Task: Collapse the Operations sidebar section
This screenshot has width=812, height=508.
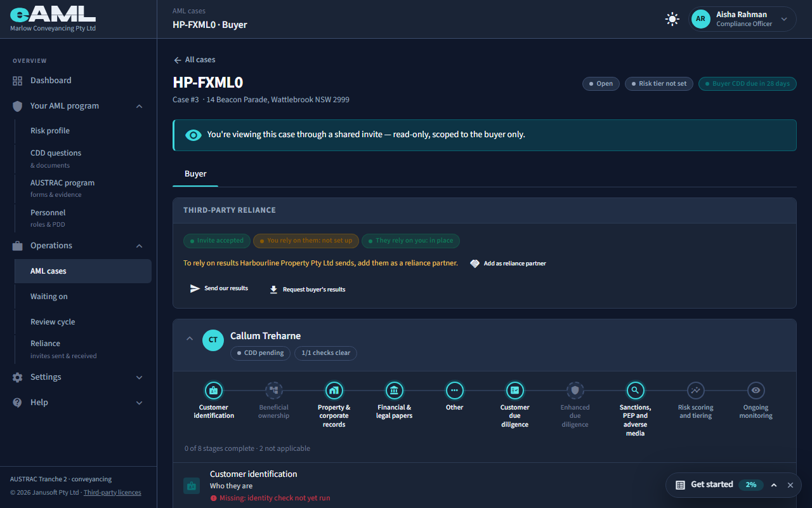Action: 79,246
